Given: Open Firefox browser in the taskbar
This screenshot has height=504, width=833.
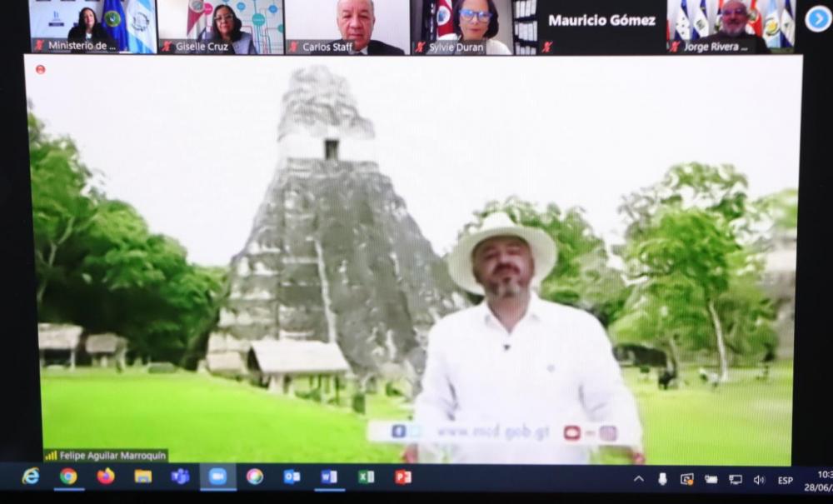Looking at the screenshot, I should pos(106,477).
